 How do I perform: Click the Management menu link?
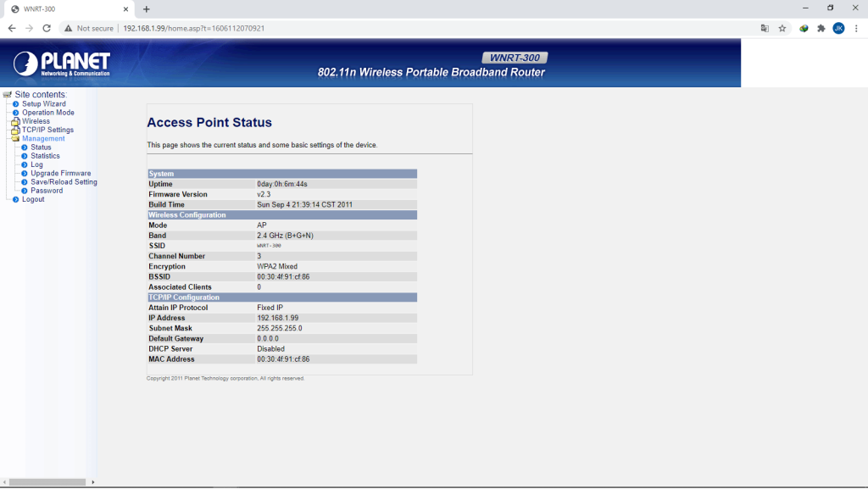43,139
